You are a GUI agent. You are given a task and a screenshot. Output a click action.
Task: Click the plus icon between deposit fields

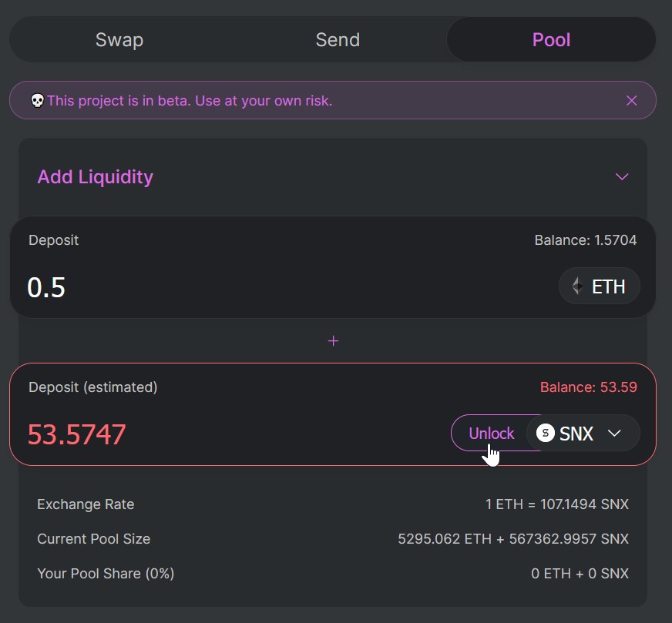point(333,341)
